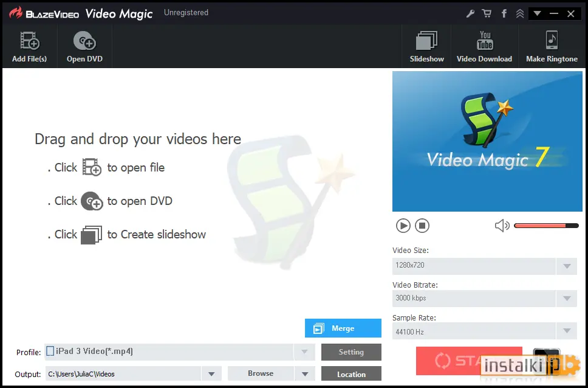Click 'Drag and drop your videos here' text
This screenshot has height=388, width=588.
(138, 139)
